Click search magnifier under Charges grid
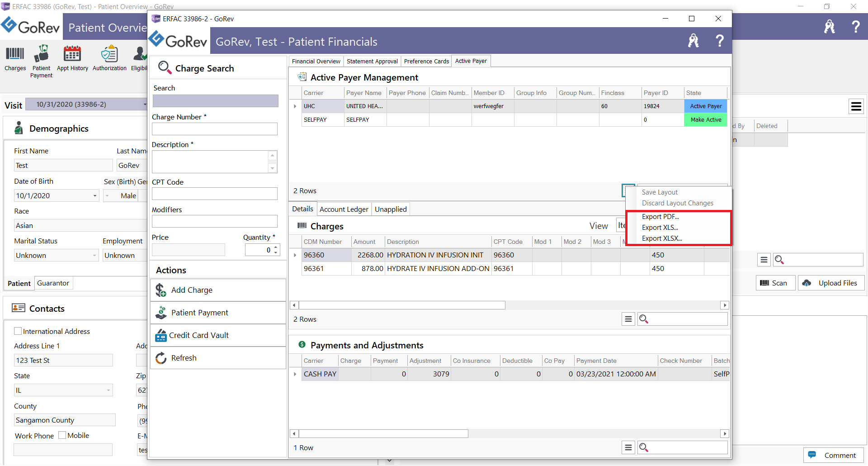The height and width of the screenshot is (466, 868). 643,319
